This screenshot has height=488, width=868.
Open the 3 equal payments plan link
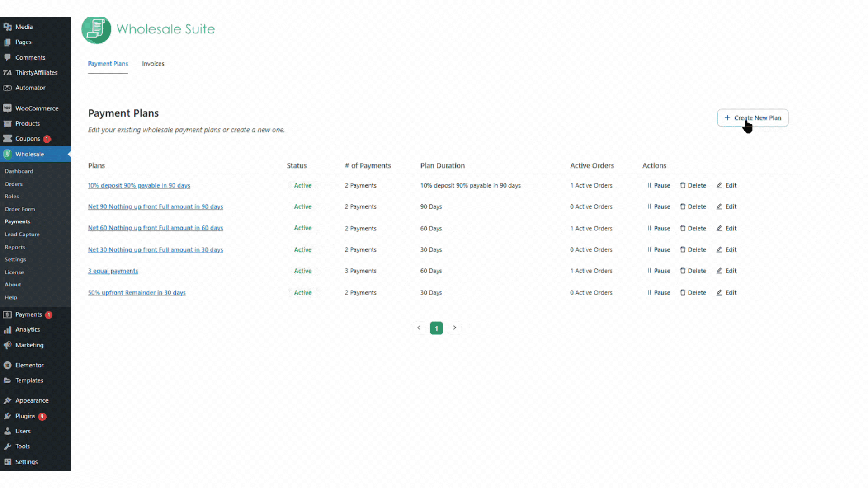pos(113,271)
